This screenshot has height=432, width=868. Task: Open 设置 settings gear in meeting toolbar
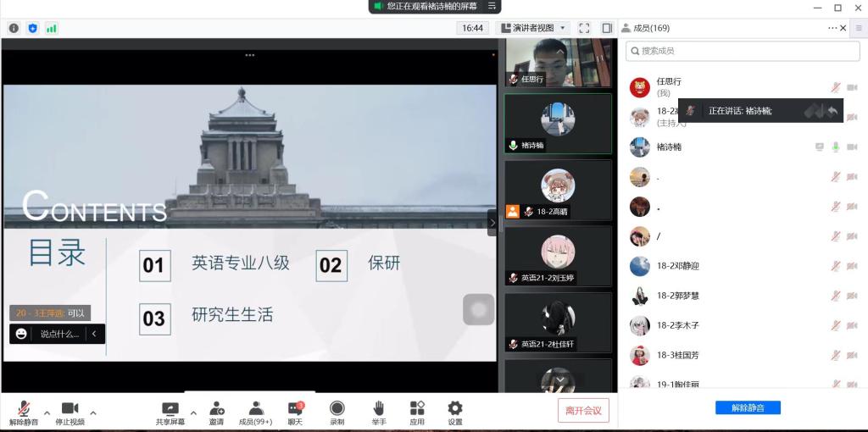tap(455, 409)
